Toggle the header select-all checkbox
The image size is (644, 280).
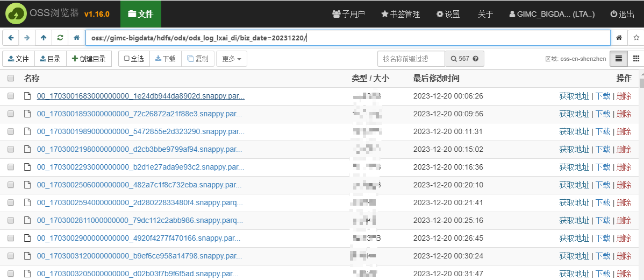pos(11,78)
